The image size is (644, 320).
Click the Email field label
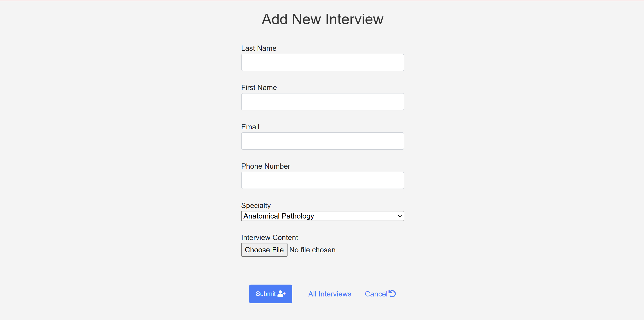click(x=250, y=127)
